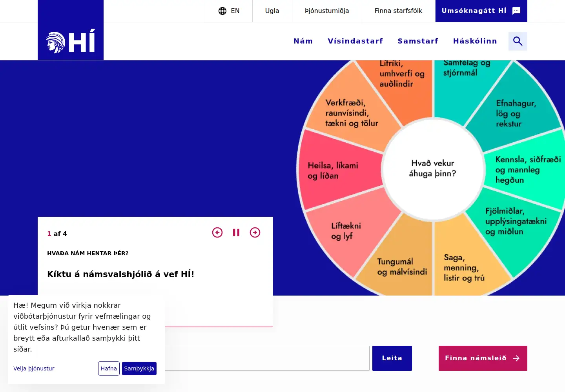
Task: Click the 'Hvað vekur áhuga þinn?' wheel center
Action: (x=433, y=169)
